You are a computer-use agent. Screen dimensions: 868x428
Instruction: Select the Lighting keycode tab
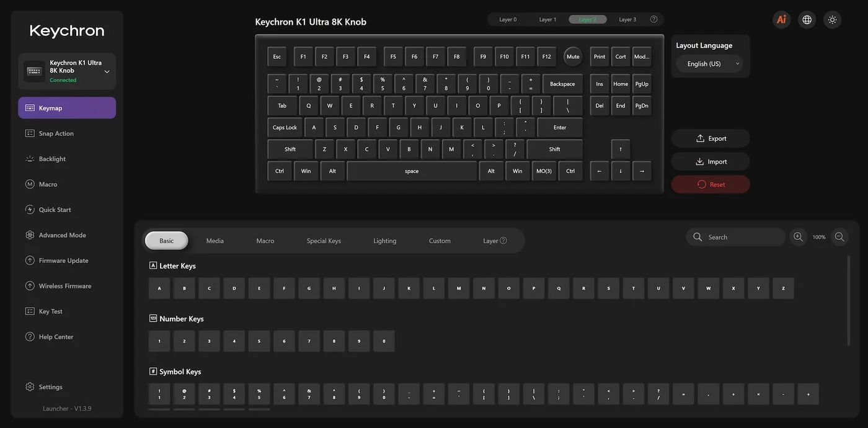pyautogui.click(x=385, y=241)
